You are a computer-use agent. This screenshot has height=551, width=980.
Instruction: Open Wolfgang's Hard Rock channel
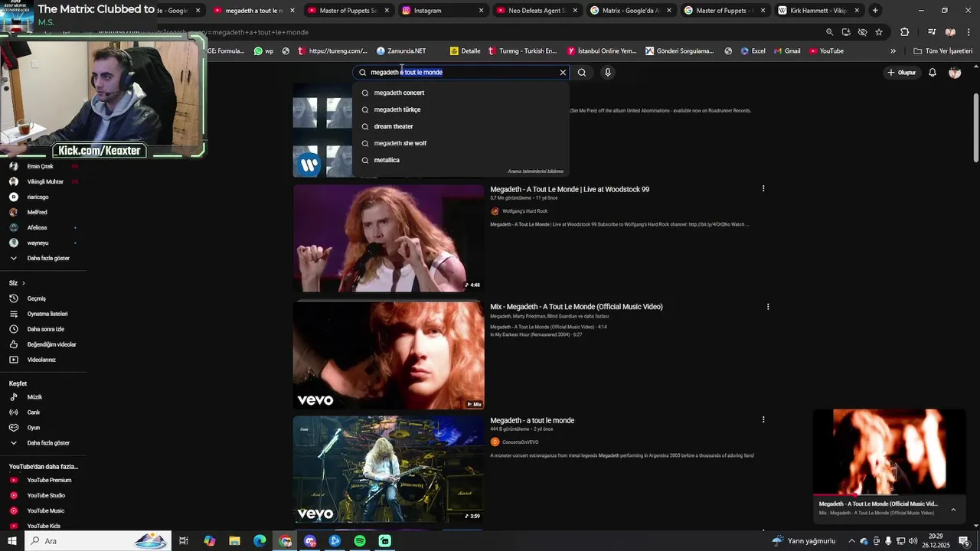click(x=524, y=211)
